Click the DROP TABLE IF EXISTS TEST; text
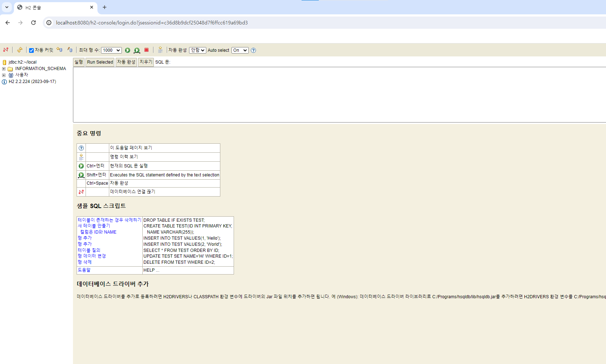The image size is (606, 364). (x=174, y=220)
